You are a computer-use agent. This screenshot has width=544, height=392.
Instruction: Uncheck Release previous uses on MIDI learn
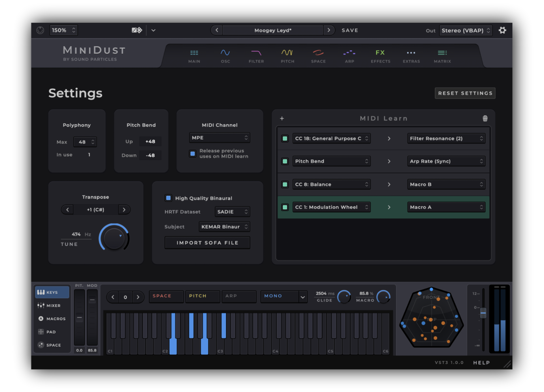193,154
